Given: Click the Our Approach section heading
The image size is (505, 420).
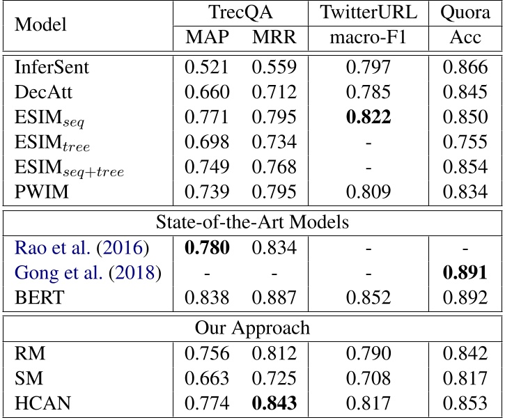Looking at the screenshot, I should 252,327.
